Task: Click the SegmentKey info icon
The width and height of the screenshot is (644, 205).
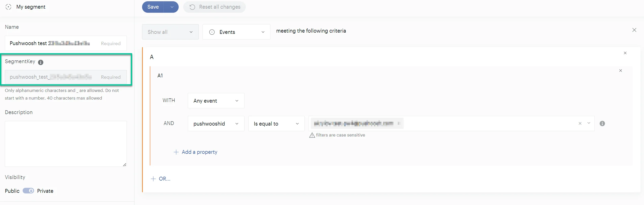Action: click(41, 62)
